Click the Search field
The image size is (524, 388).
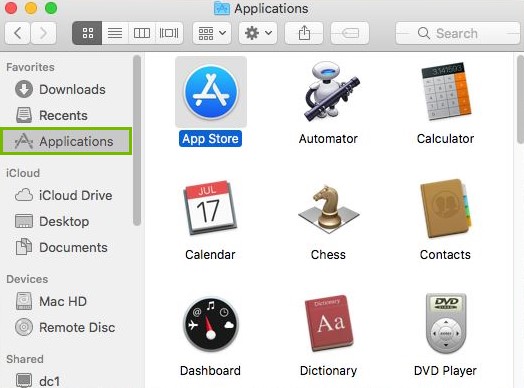tap(457, 33)
